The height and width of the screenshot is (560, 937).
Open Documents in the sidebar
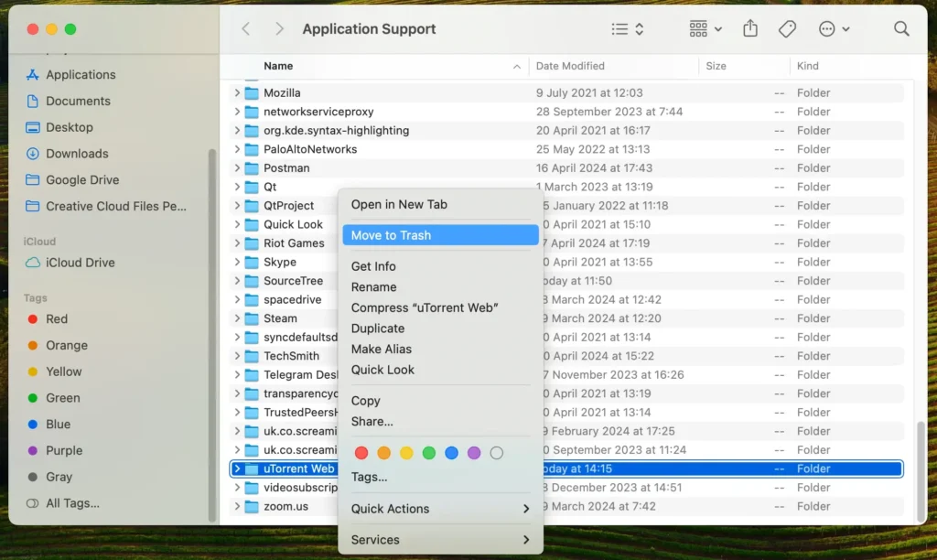(68, 101)
